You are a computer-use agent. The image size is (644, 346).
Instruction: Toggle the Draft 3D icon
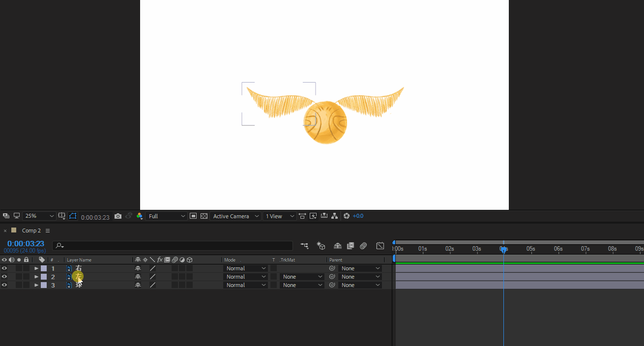coord(321,246)
